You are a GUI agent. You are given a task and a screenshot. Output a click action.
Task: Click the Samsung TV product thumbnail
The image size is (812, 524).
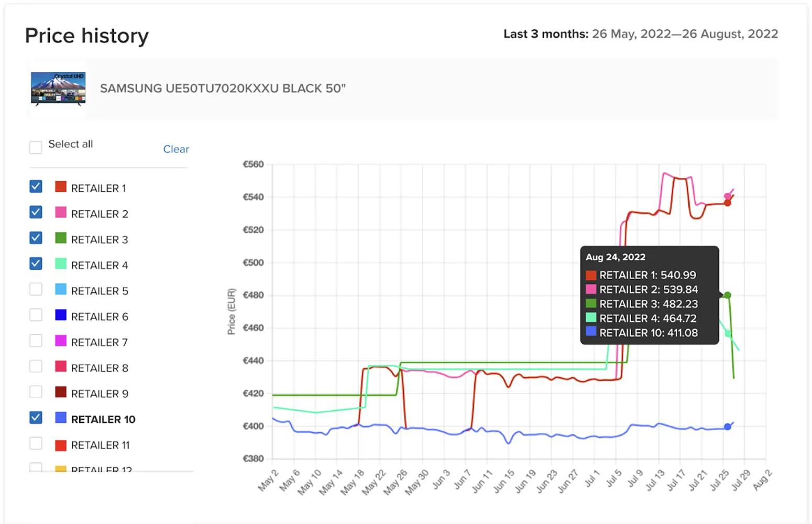point(58,88)
